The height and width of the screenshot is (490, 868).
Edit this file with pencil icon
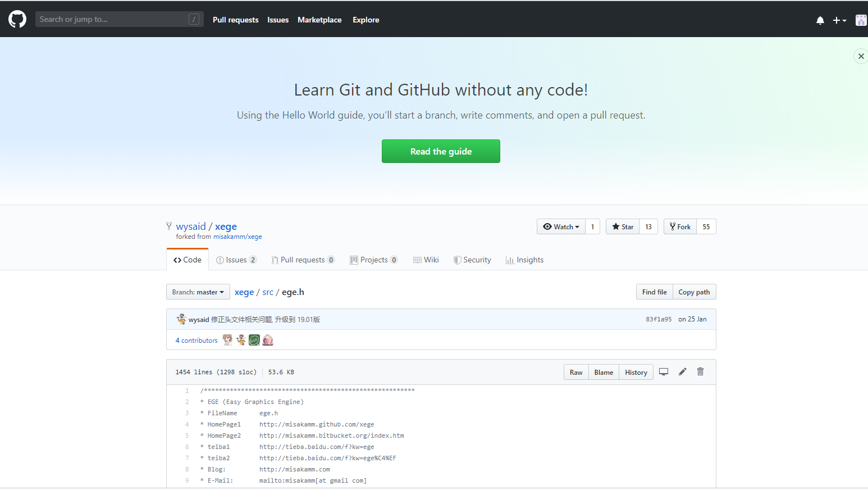683,371
